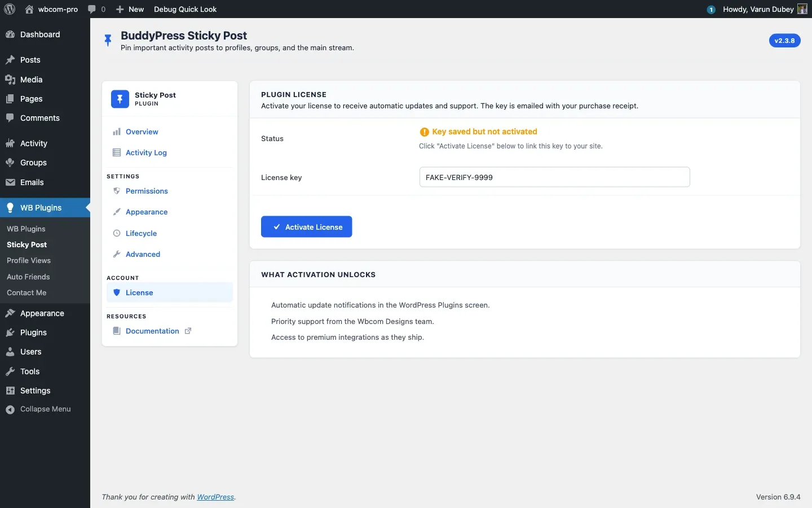Click the Activity icon in the sidebar
The image size is (812, 508).
point(10,143)
